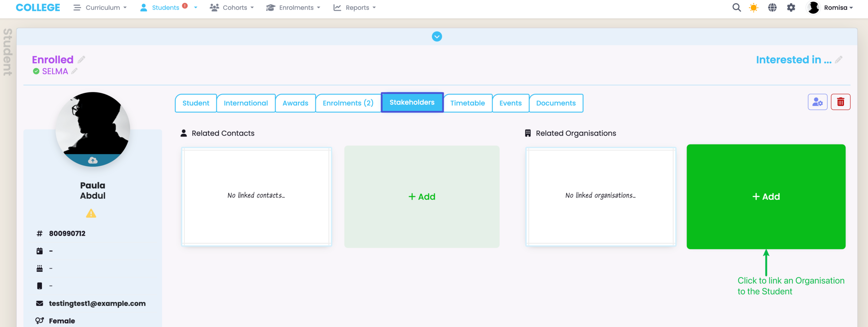The width and height of the screenshot is (868, 327).
Task: Click the photo upload cloud icon
Action: 93,160
